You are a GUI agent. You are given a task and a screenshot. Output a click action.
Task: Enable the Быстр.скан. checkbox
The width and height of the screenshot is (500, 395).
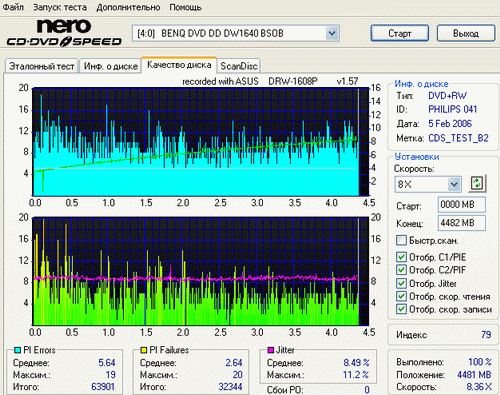(401, 240)
